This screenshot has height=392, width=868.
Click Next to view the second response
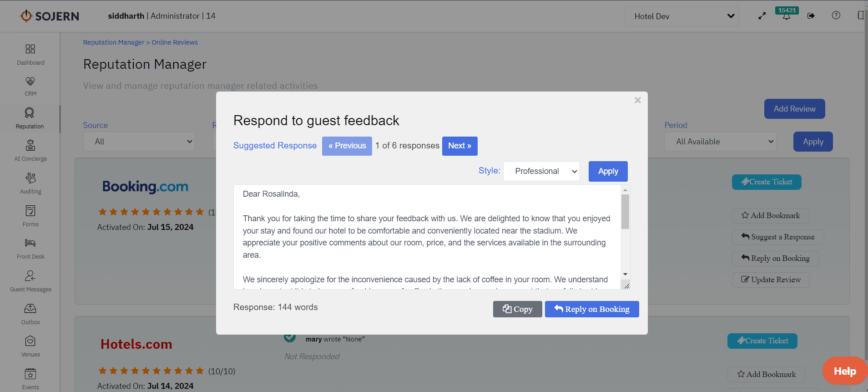tap(459, 146)
